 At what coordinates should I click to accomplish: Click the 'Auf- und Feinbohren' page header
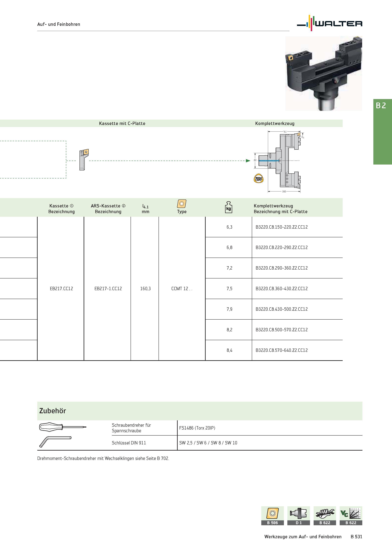tap(59, 24)
